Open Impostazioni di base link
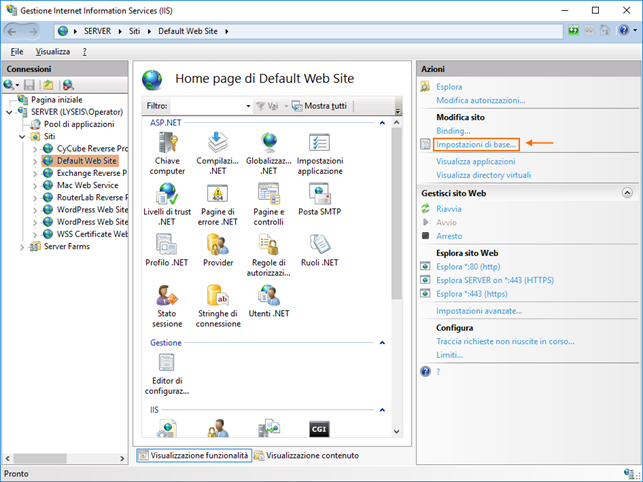The height and width of the screenshot is (482, 643). tap(476, 144)
